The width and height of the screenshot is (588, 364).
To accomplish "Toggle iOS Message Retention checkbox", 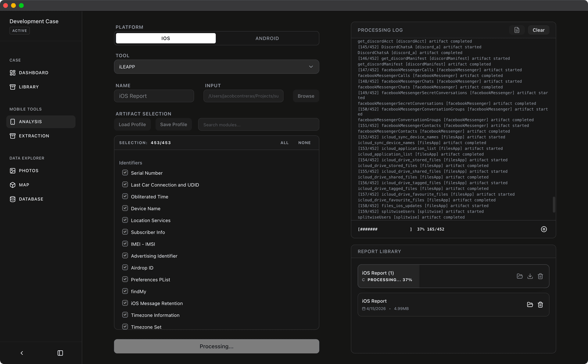I will tap(125, 303).
